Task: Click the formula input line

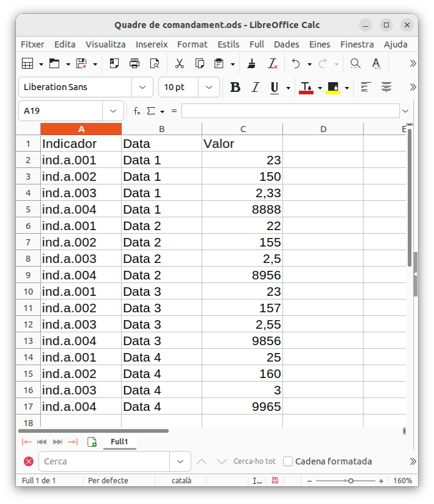Action: 290,111
